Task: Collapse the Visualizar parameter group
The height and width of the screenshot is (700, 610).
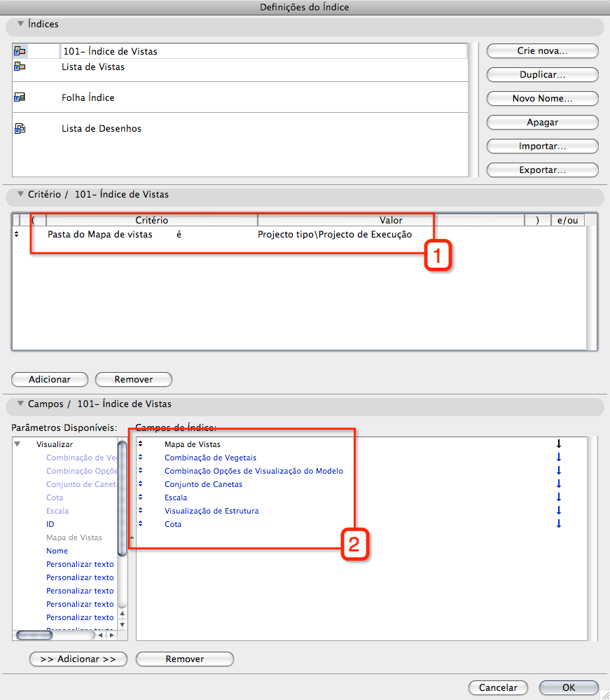Action: [18, 444]
